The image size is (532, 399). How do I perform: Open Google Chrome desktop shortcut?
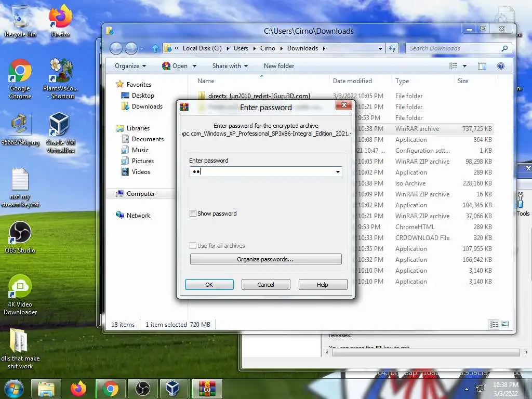tap(20, 79)
